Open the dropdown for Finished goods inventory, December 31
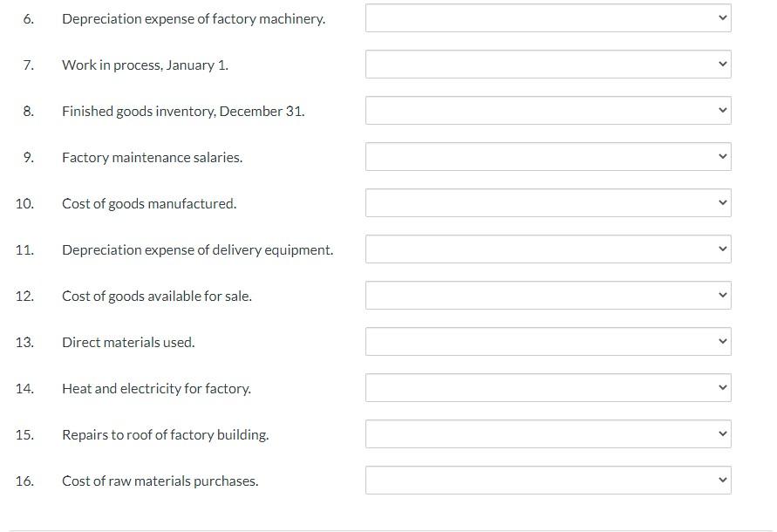The width and height of the screenshot is (777, 532). (548, 111)
